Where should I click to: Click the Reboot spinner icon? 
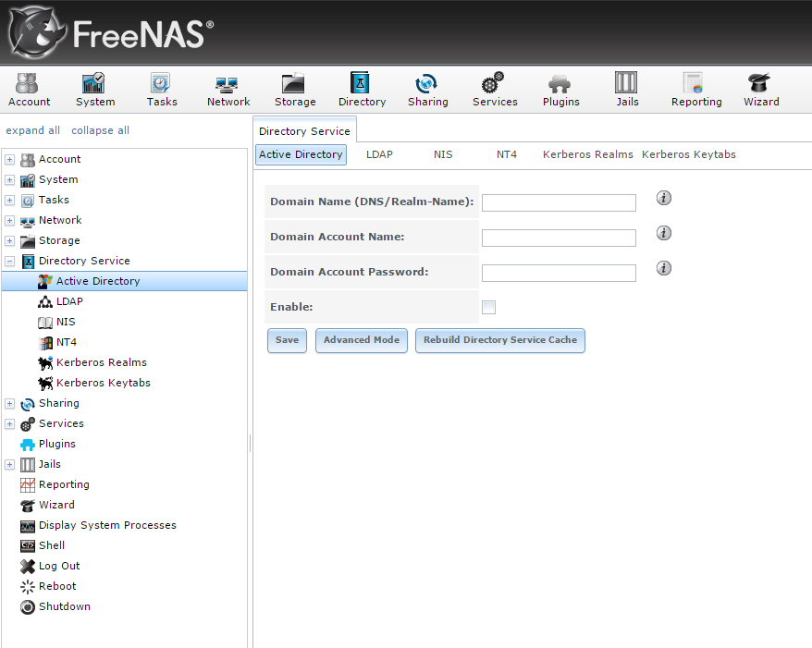[28, 586]
